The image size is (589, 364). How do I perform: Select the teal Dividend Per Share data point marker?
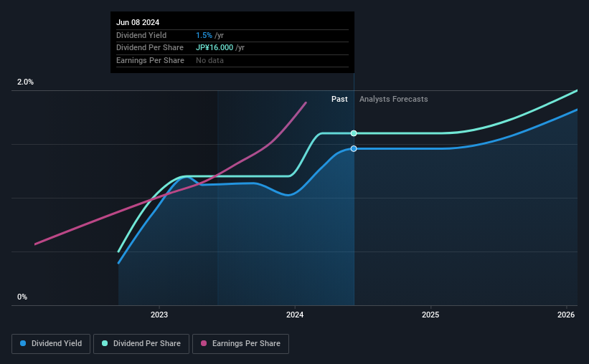(354, 133)
